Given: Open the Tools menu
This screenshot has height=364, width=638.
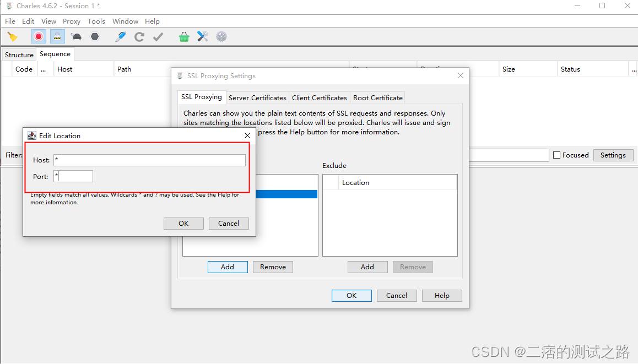Looking at the screenshot, I should pos(96,21).
